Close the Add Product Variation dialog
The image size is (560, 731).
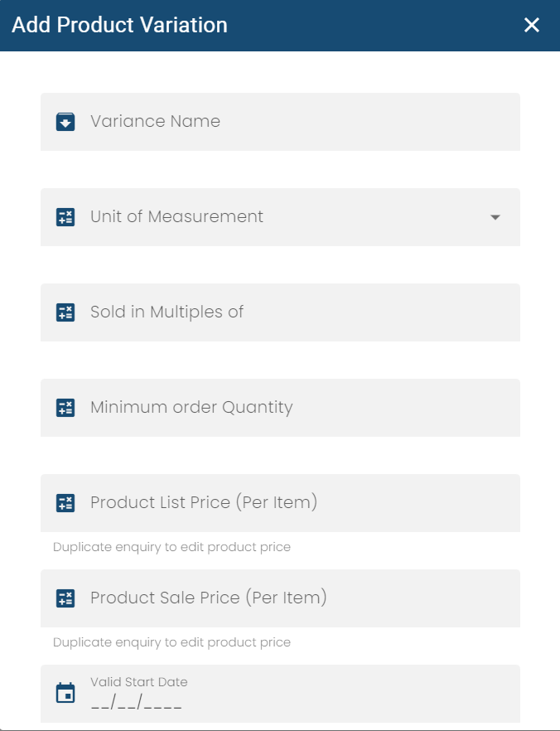[532, 25]
